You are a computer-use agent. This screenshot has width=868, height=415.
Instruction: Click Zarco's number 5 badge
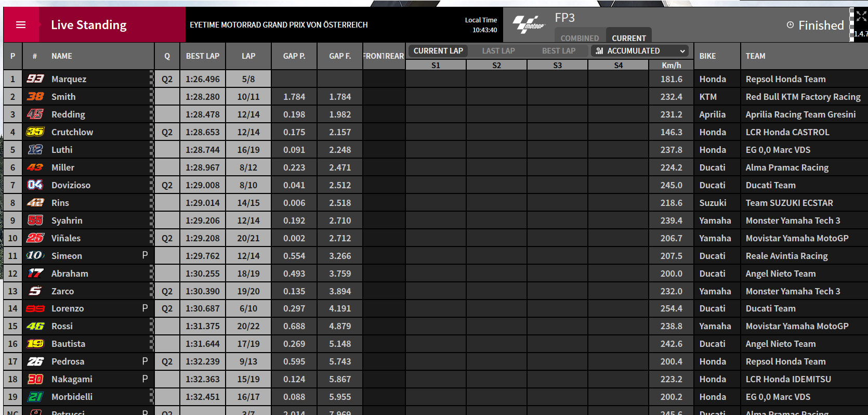[x=35, y=291]
